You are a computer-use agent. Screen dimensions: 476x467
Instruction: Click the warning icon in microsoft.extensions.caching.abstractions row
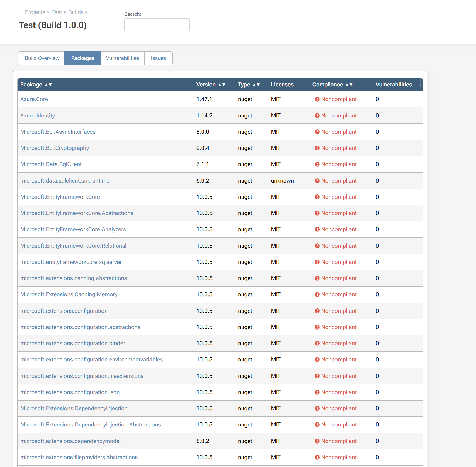point(317,278)
